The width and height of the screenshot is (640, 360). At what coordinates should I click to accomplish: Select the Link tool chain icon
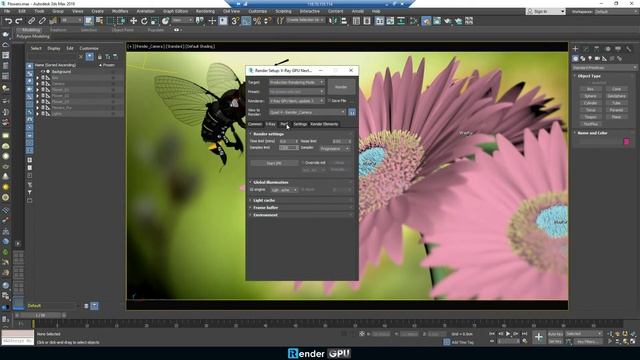31,21
